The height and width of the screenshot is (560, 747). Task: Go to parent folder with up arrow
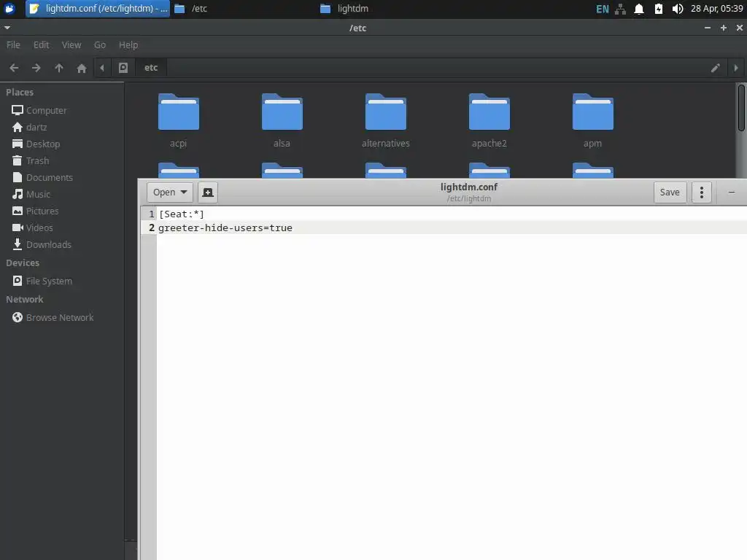(59, 68)
